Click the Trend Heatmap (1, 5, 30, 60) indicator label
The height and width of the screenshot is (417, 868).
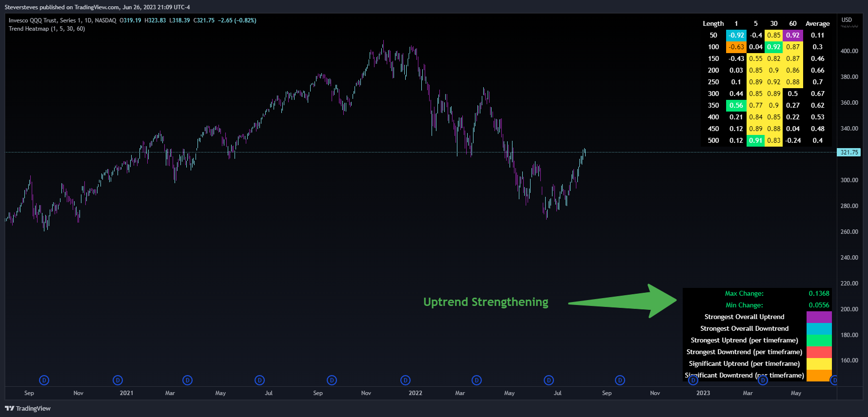[x=47, y=29]
